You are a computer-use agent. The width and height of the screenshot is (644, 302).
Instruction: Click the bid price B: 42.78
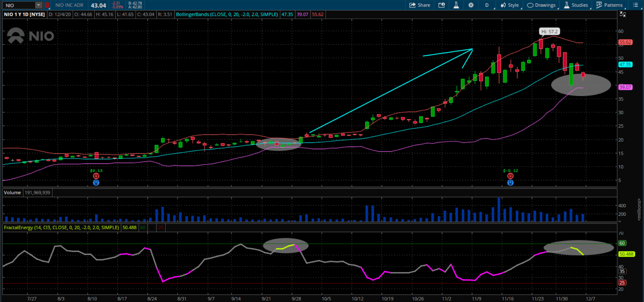click(x=135, y=3)
